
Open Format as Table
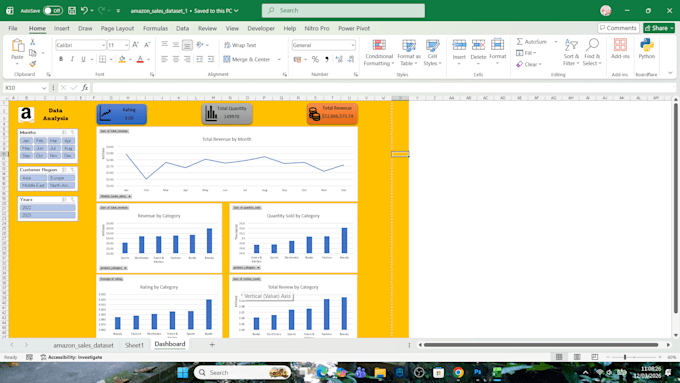click(x=409, y=52)
